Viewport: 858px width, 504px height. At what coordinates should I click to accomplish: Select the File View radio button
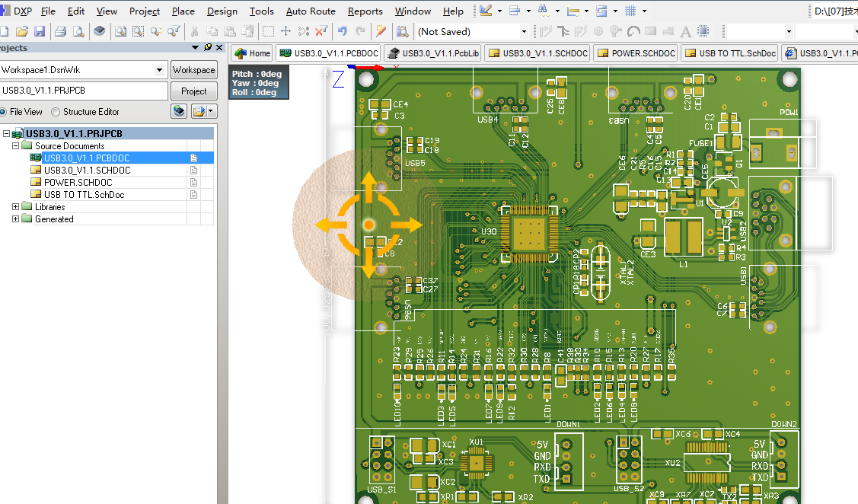point(3,112)
